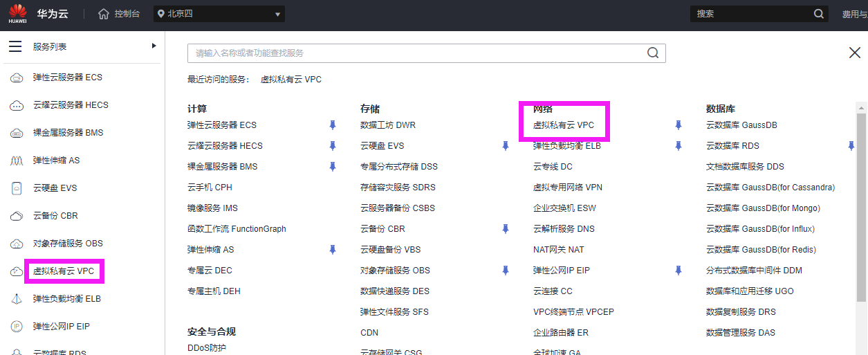868x355 pixels.
Task: Close the service list panel
Action: (x=855, y=53)
